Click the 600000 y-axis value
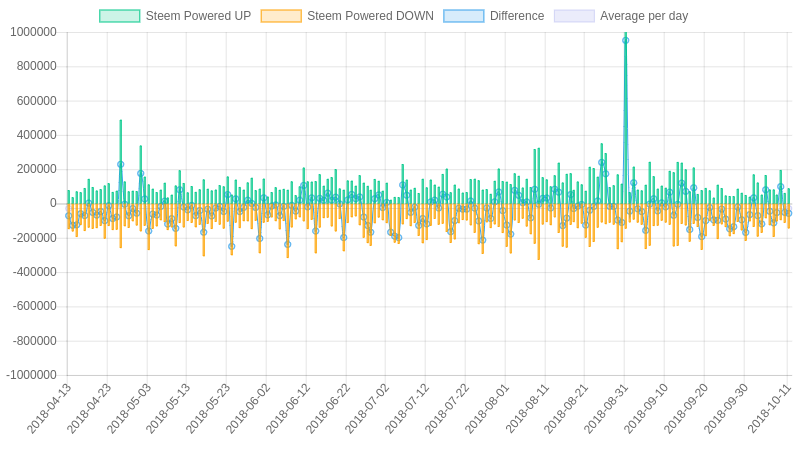 coord(36,101)
